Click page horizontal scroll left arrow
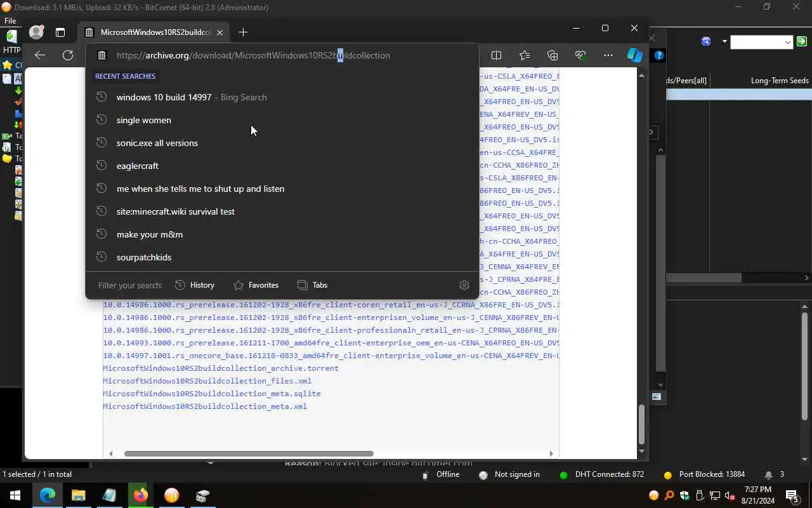 (111, 453)
